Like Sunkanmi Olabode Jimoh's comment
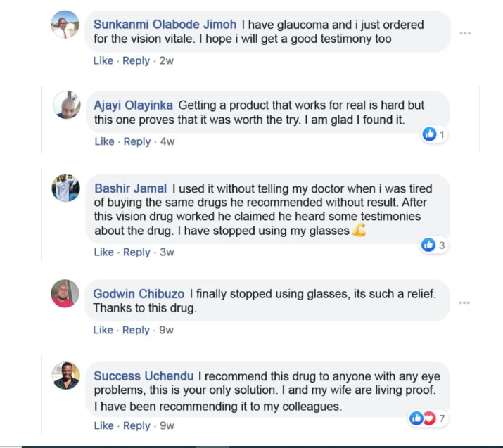The height and width of the screenshot is (448, 503). coord(103,61)
